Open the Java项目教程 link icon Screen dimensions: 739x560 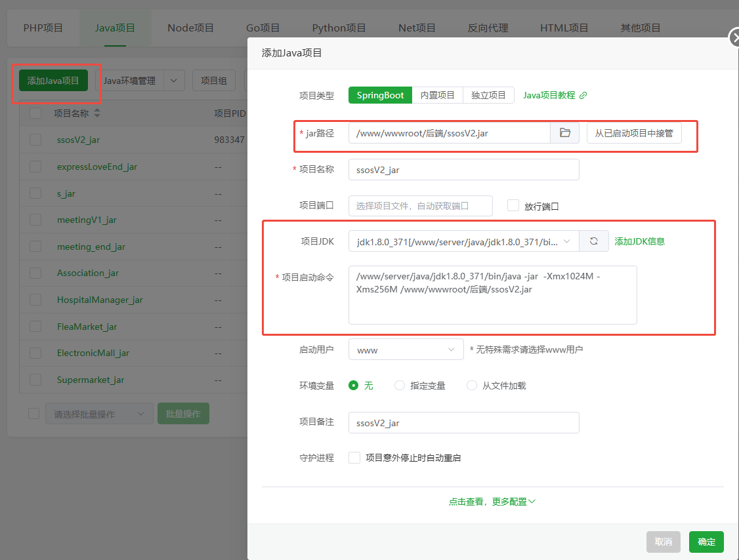583,95
